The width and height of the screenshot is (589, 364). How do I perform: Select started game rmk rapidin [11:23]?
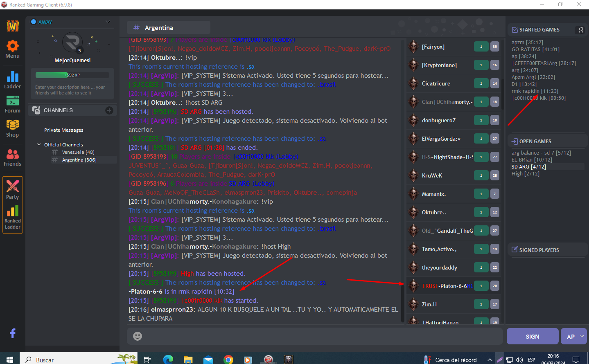(x=535, y=91)
